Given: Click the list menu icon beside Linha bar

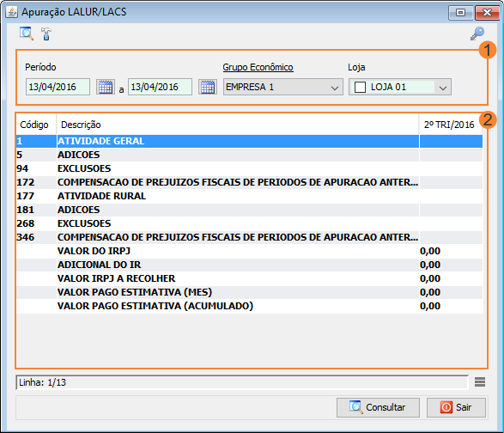Looking at the screenshot, I should [480, 382].
